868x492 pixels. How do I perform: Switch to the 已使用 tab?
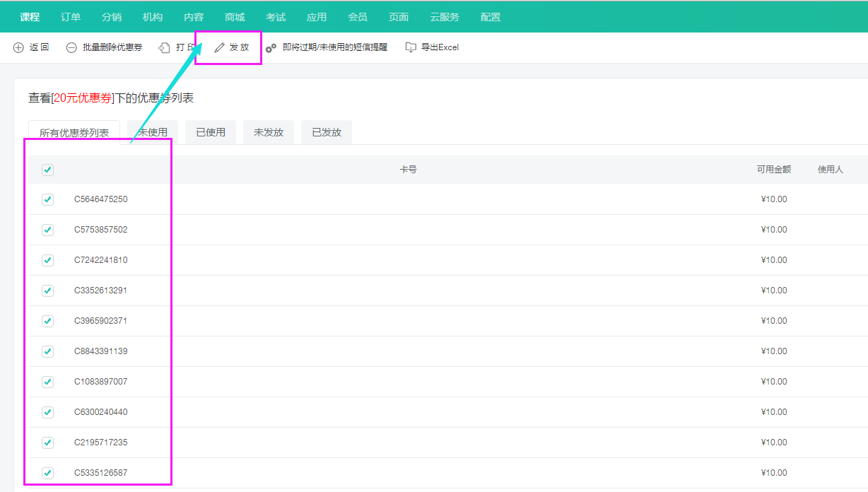[x=211, y=132]
